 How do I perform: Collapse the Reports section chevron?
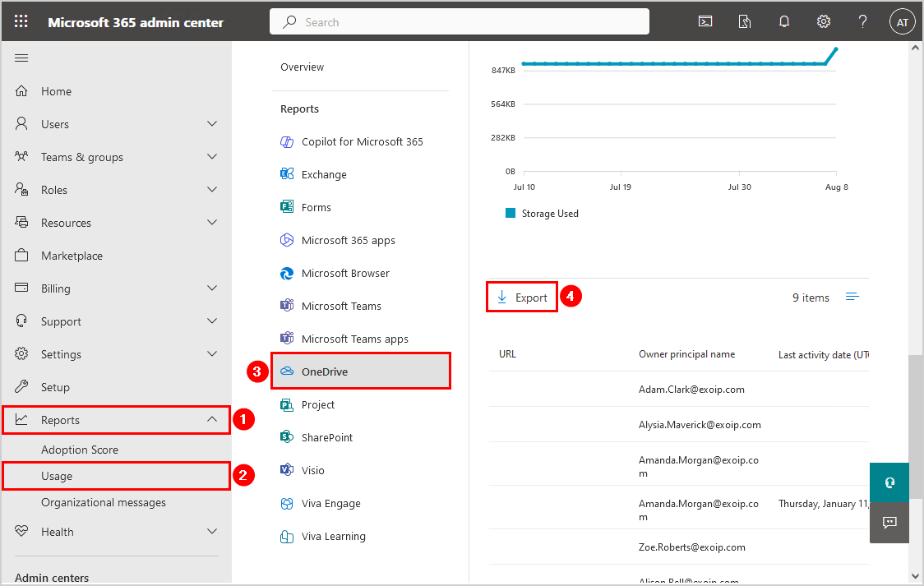[x=212, y=420]
